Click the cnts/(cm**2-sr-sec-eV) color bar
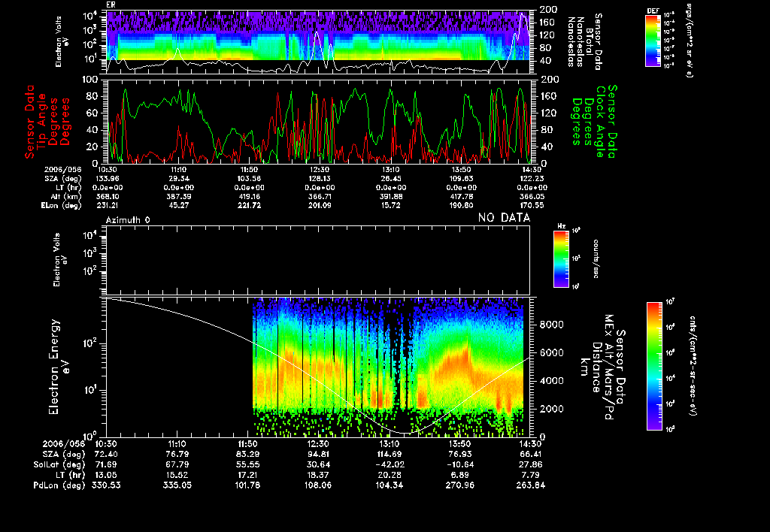The width and height of the screenshot is (770, 532). coord(654,366)
